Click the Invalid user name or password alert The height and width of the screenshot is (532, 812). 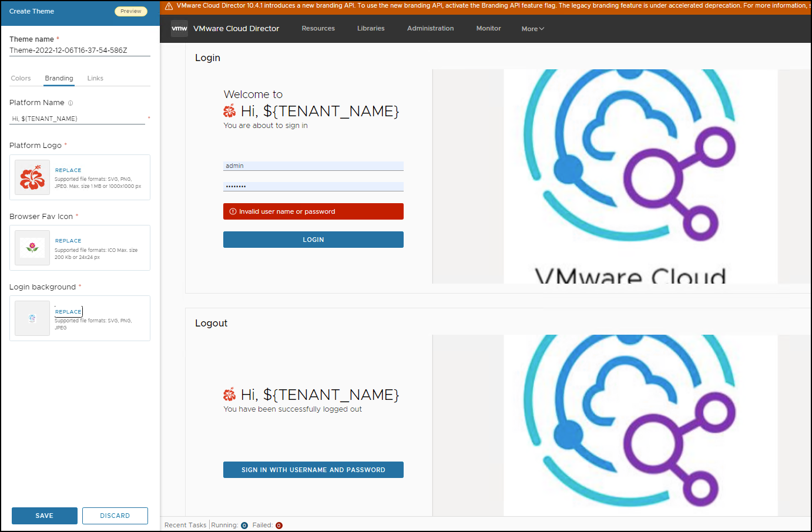pyautogui.click(x=313, y=211)
